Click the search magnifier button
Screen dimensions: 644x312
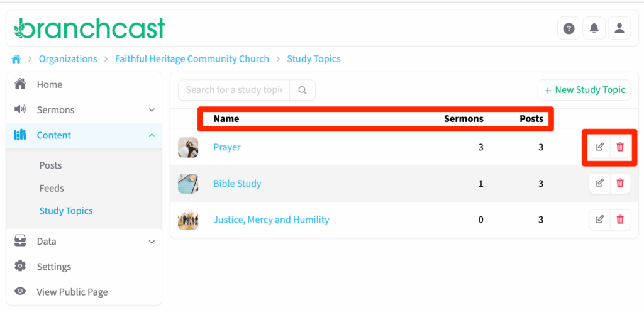tap(303, 90)
